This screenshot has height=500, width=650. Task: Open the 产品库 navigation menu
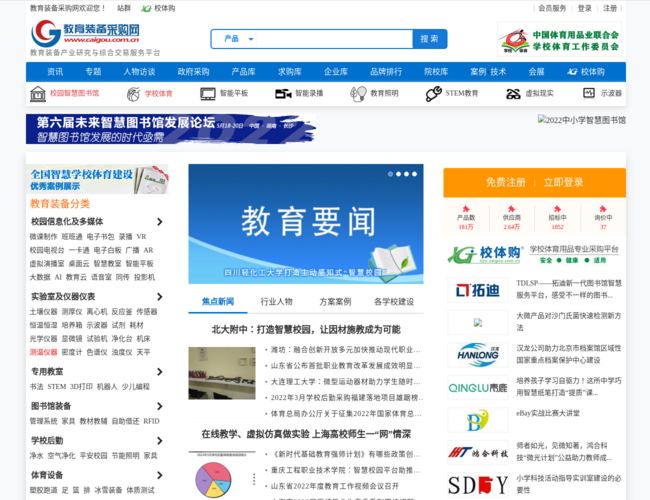click(243, 72)
